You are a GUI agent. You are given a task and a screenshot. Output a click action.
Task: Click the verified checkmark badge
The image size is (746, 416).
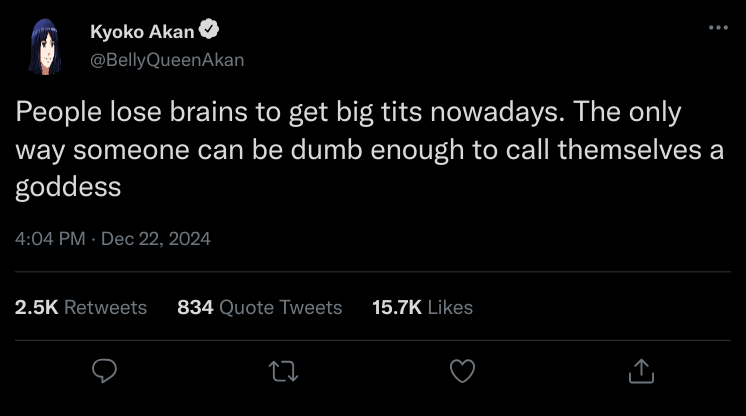click(210, 32)
